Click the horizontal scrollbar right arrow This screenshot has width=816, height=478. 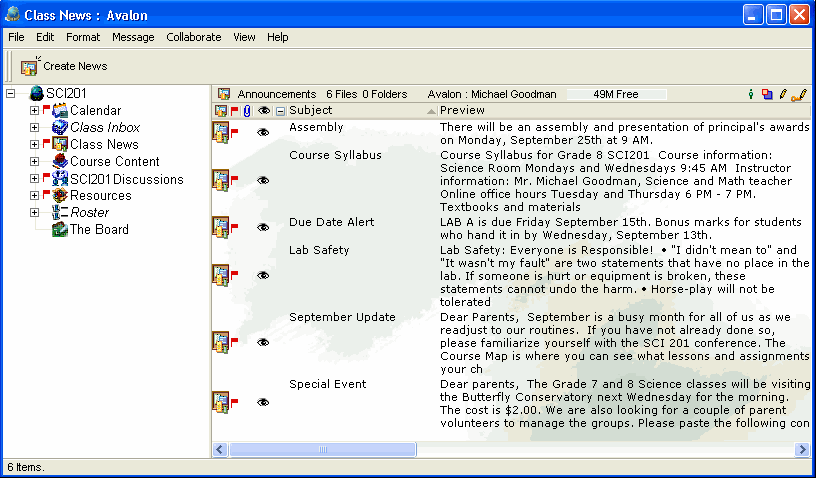801,450
